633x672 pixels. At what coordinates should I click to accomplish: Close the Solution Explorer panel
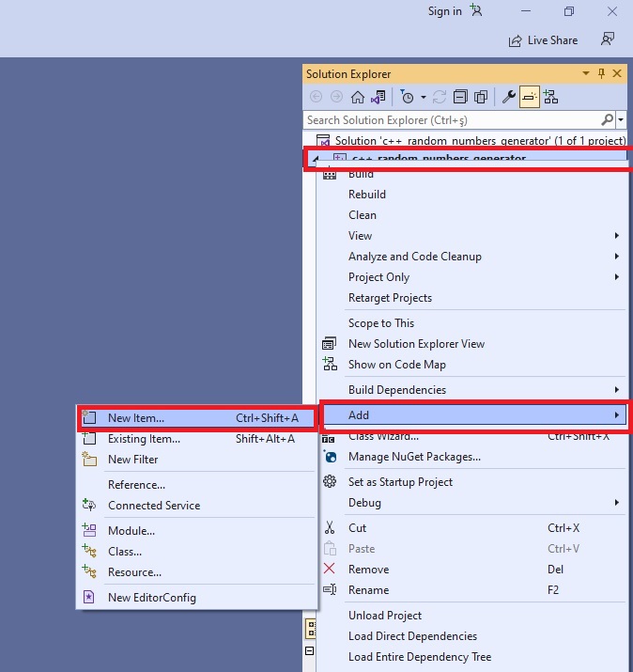click(617, 73)
